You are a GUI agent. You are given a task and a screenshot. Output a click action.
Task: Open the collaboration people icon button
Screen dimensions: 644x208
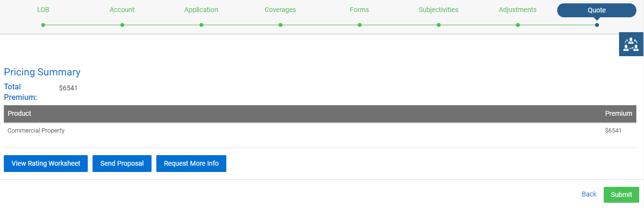[631, 45]
